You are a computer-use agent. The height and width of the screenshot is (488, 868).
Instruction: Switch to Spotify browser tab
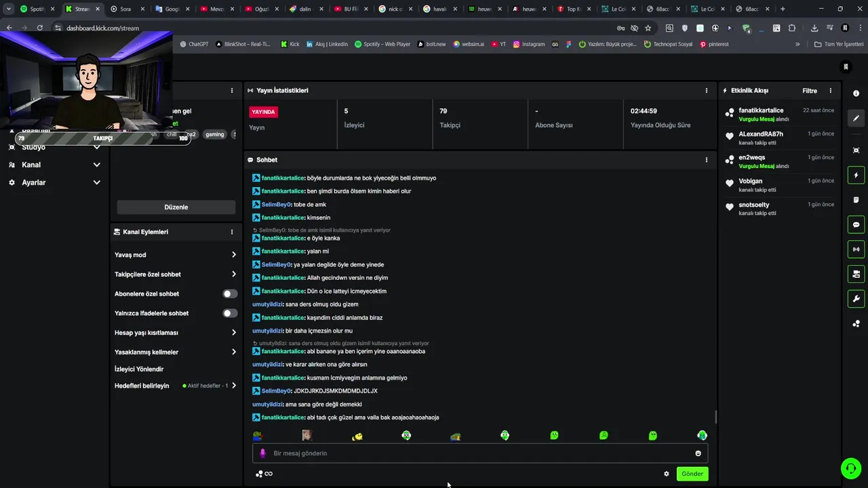37,9
